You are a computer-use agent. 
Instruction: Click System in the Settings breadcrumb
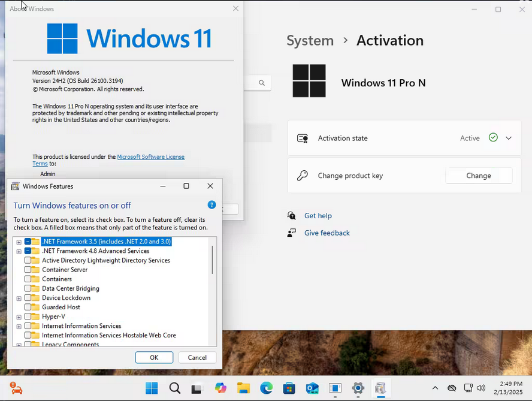point(310,40)
